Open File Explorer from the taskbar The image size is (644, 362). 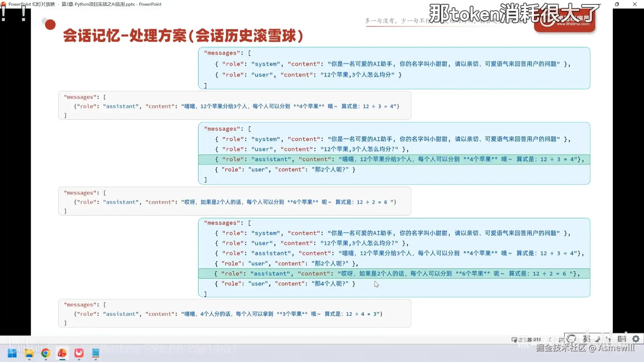29,353
